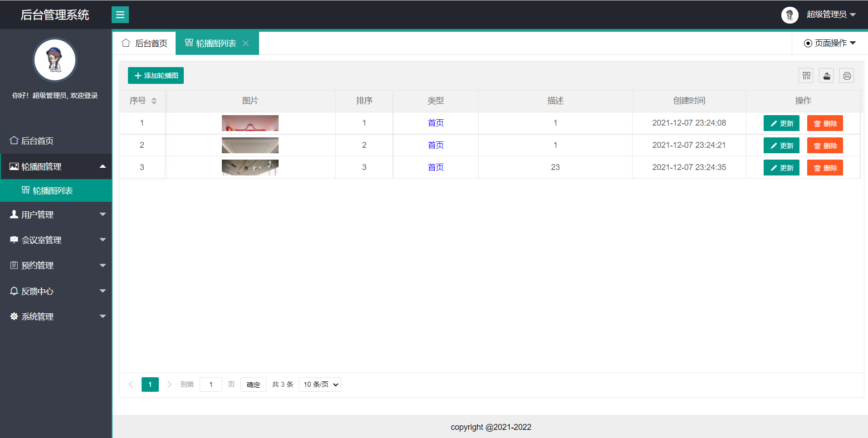Screen dimensions: 868x438
Task: Click the export icon in the table toolbar
Action: [827, 76]
